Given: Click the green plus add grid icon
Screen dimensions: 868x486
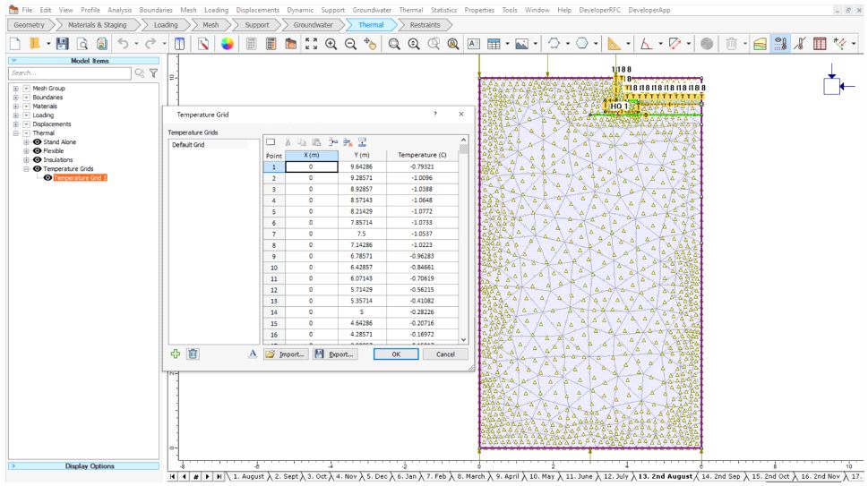Looking at the screenshot, I should point(176,354).
